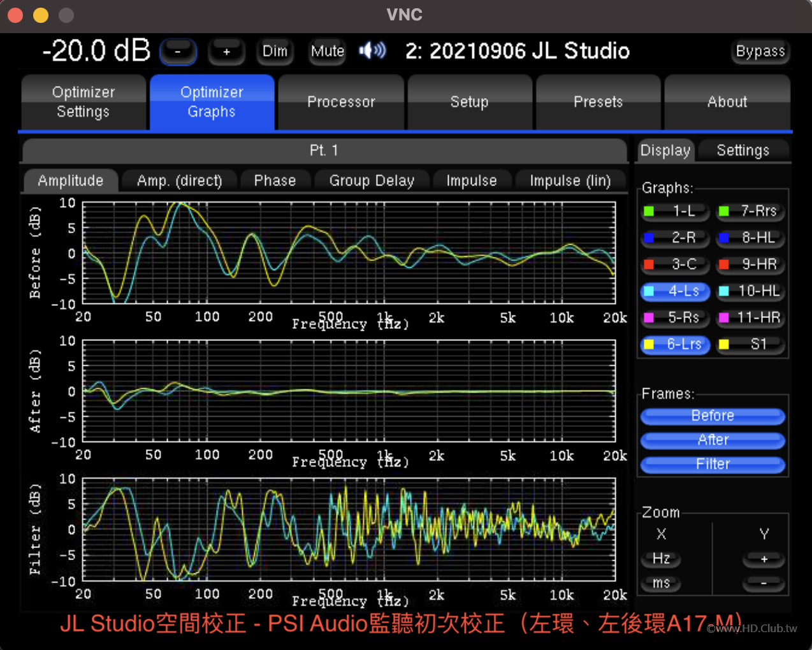Open the Settings panel beside Display
812x650 pixels.
(x=743, y=151)
